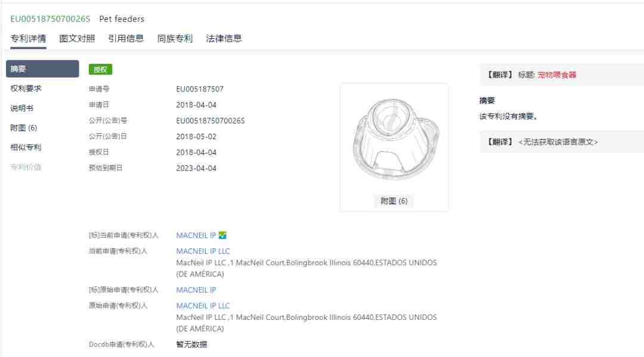Select 摘要 in the sidebar
This screenshot has height=357, width=644.
[42, 69]
